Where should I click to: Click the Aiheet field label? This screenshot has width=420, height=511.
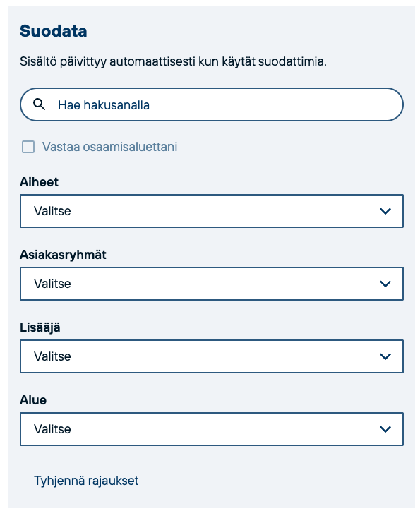pos(39,182)
